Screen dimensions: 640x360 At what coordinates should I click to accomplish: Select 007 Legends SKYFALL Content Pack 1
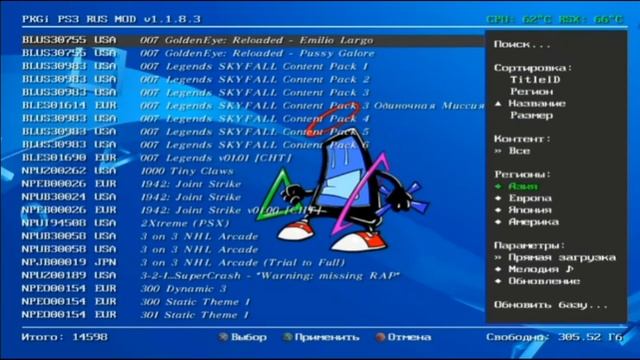click(253, 66)
